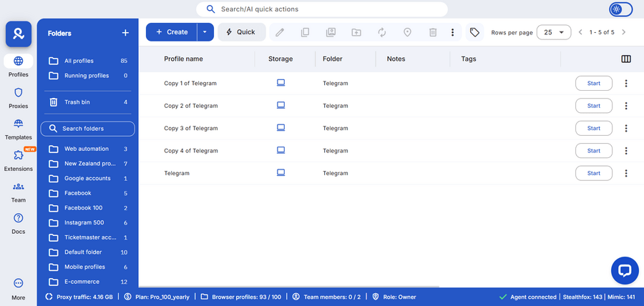Click the column settings icon

click(626, 59)
